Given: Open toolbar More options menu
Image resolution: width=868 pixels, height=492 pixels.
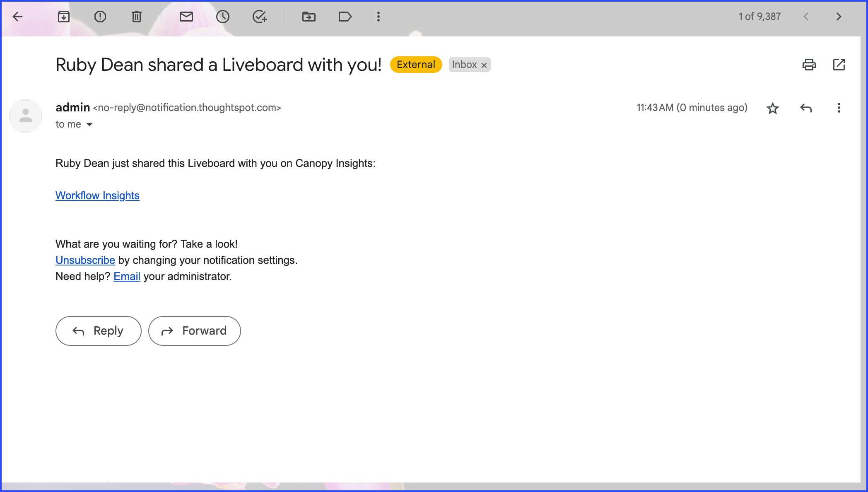Looking at the screenshot, I should (x=378, y=17).
